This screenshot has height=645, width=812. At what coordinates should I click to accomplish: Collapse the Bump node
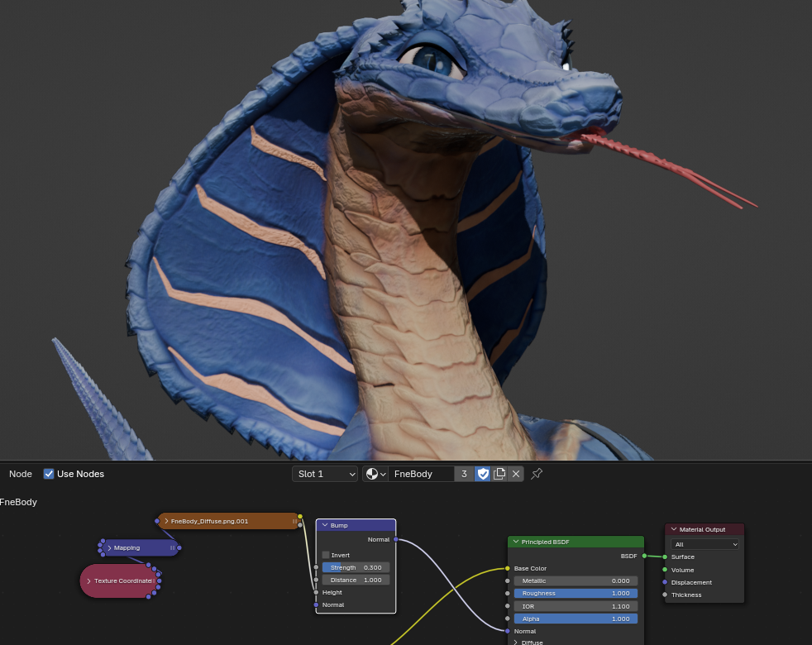tap(325, 525)
